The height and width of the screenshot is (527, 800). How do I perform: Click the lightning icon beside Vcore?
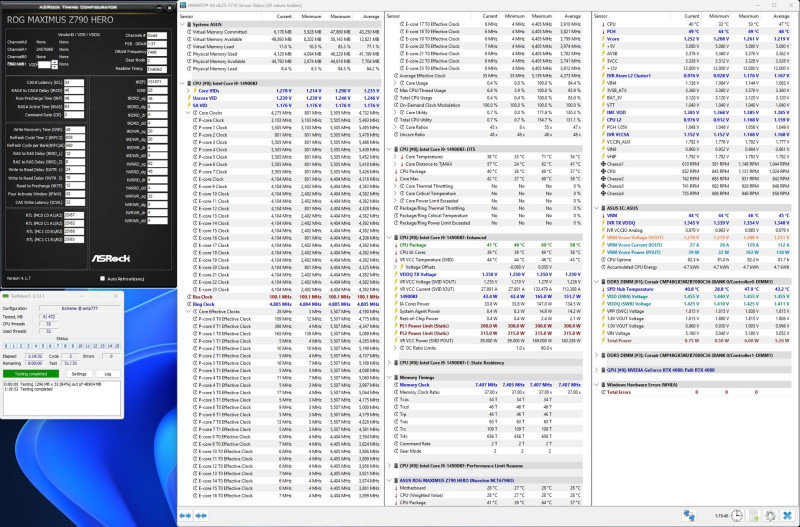tap(603, 39)
